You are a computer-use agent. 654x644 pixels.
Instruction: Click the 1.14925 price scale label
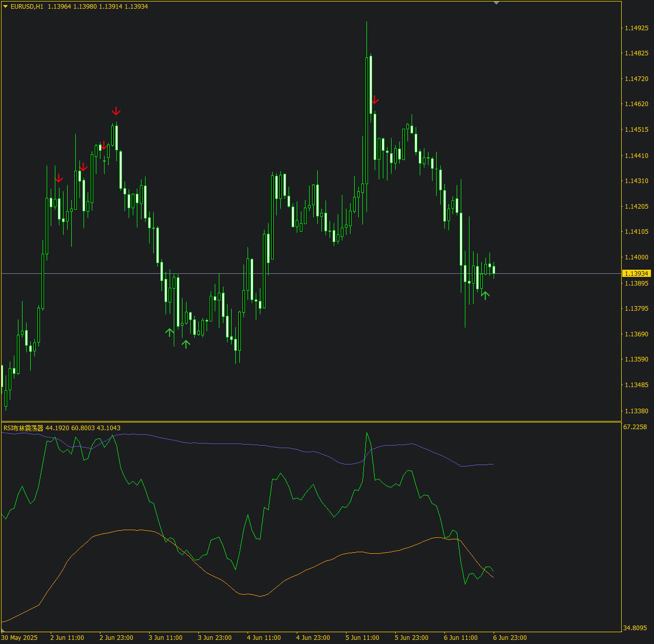(636, 28)
